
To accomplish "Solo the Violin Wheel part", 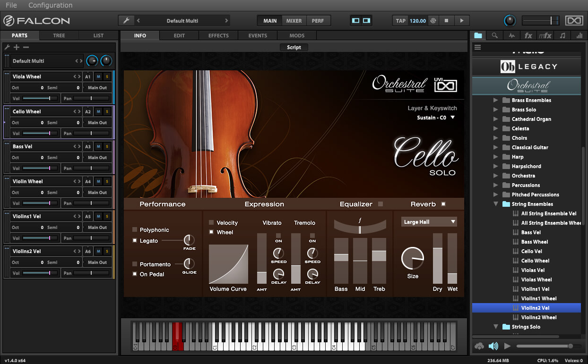I will (107, 181).
